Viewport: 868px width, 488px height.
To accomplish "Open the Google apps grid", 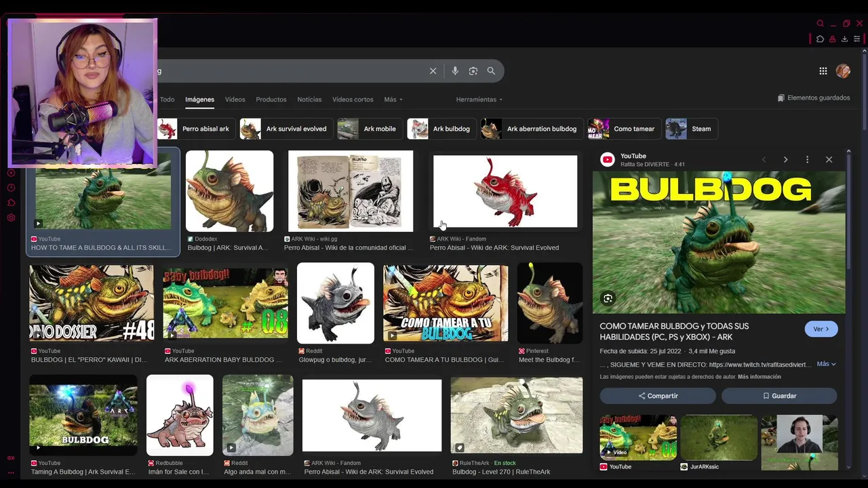I will point(823,71).
